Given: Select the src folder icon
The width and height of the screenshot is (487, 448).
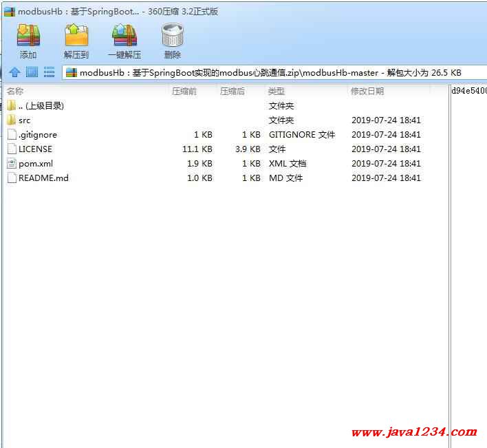Looking at the screenshot, I should [x=11, y=120].
